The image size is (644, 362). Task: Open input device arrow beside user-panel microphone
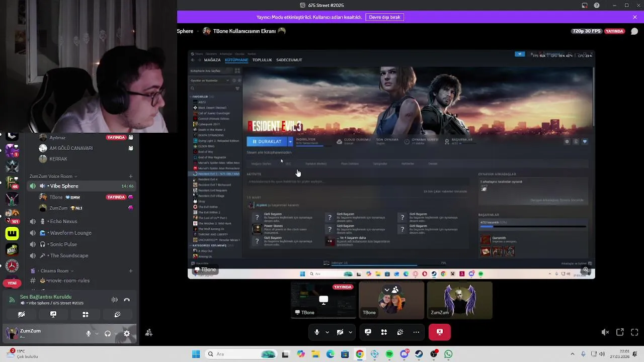[x=96, y=333]
